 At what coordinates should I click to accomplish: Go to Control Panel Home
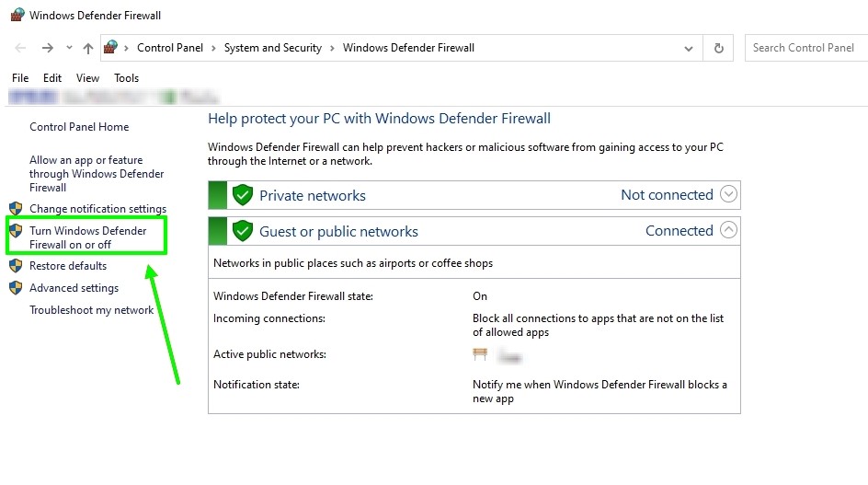click(79, 127)
